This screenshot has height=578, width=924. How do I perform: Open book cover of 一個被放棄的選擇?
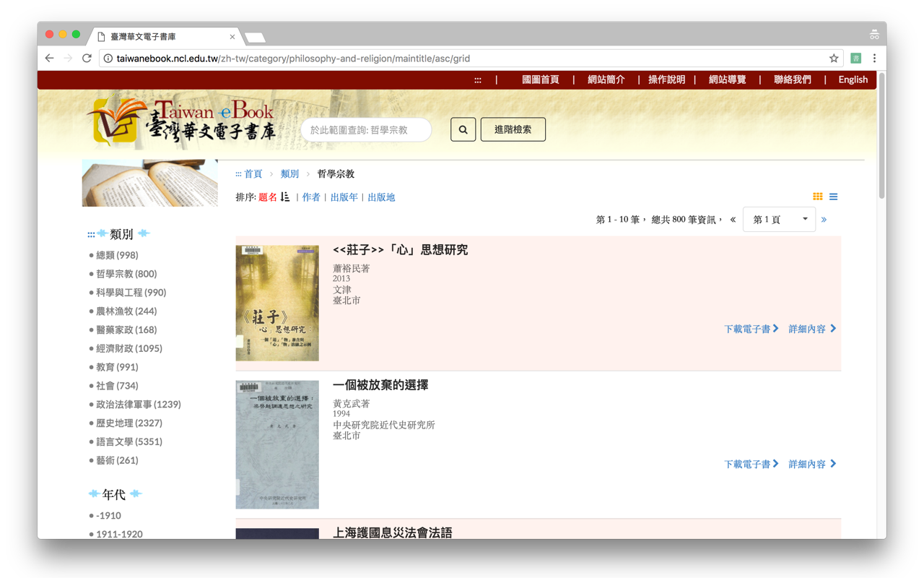(277, 444)
